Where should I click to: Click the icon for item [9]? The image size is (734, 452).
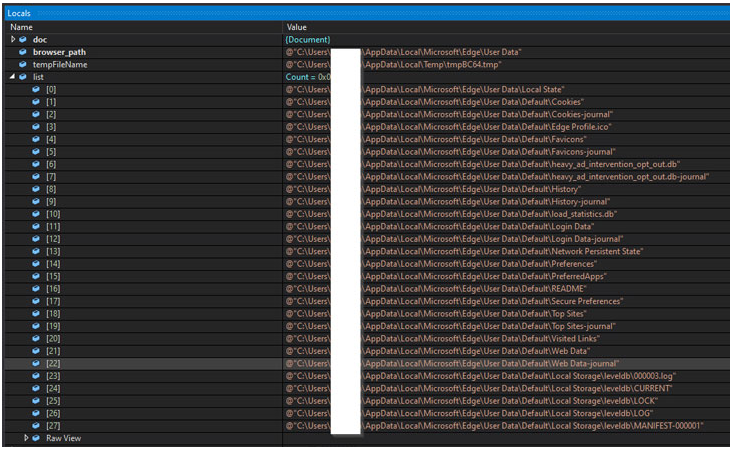[36, 202]
